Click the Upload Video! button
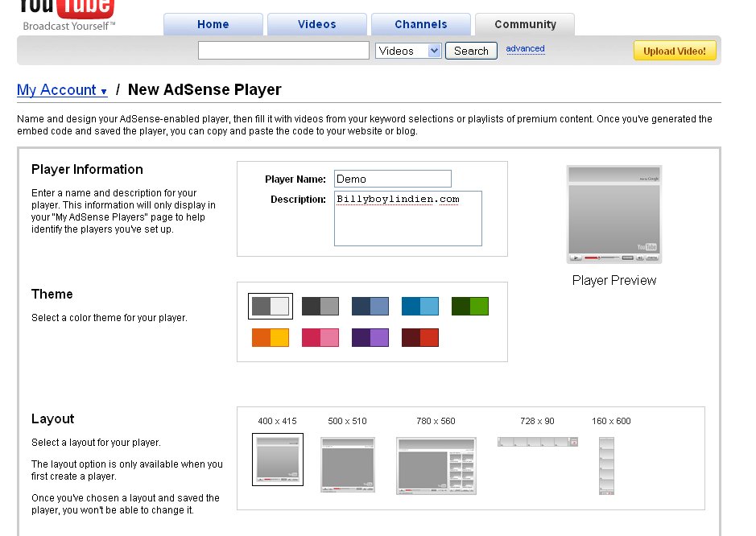The width and height of the screenshot is (756, 536). pyautogui.click(x=675, y=51)
